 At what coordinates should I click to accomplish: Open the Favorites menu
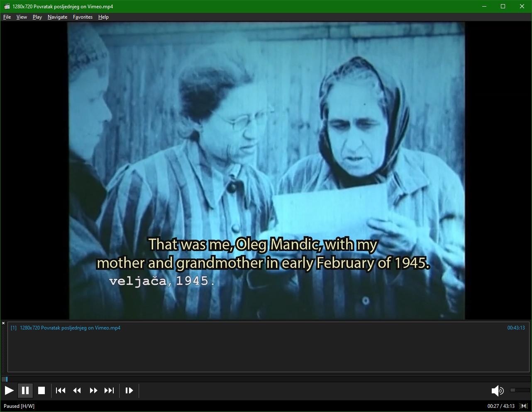pyautogui.click(x=83, y=17)
